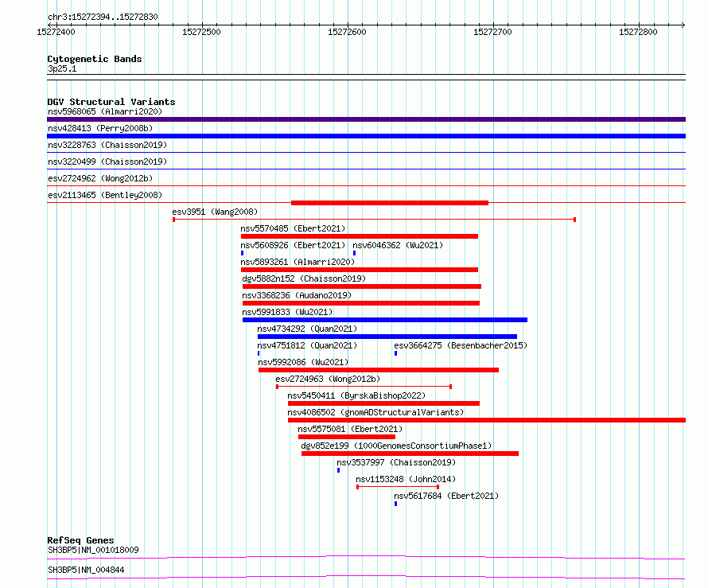This screenshot has width=708, height=588.
Task: Click the red nsv5570485 variant bar
Action: point(360,236)
